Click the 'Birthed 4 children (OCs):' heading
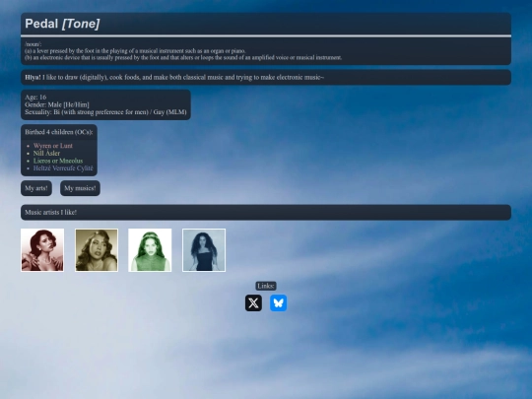 click(59, 132)
